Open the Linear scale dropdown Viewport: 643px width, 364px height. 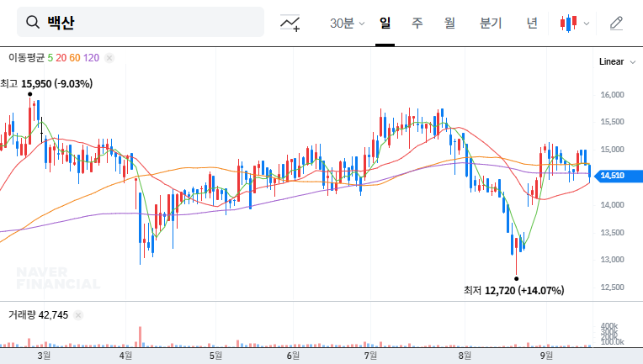pos(611,61)
